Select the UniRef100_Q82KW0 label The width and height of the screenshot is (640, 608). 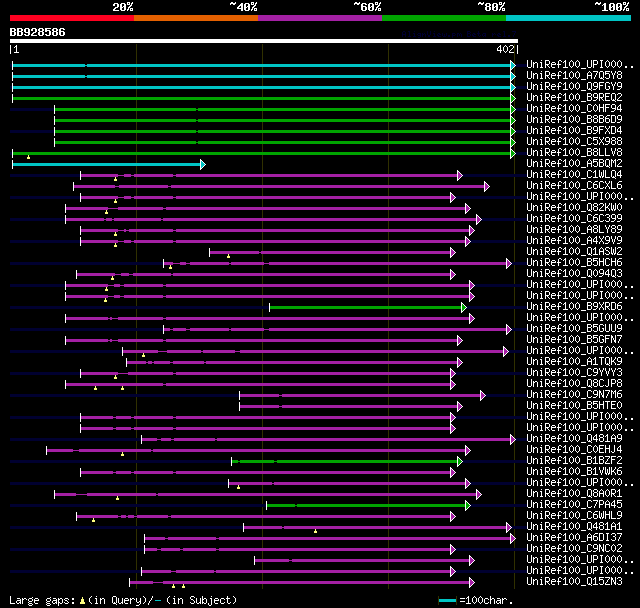574,208
